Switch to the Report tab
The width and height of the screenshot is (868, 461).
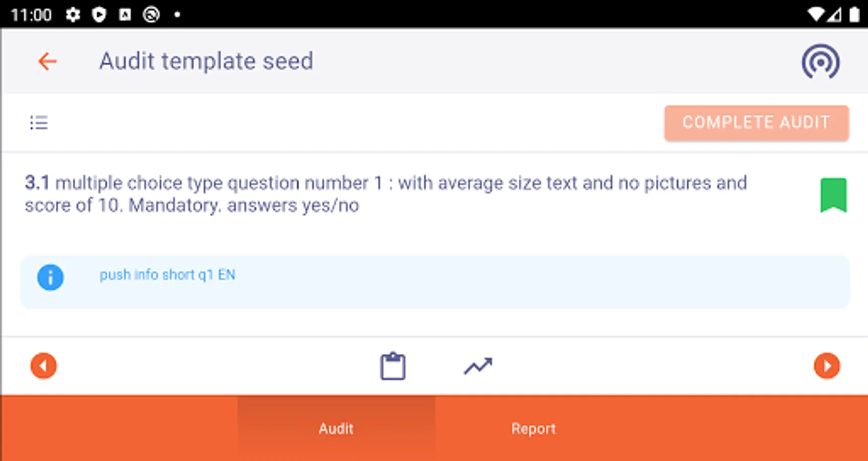tap(533, 428)
